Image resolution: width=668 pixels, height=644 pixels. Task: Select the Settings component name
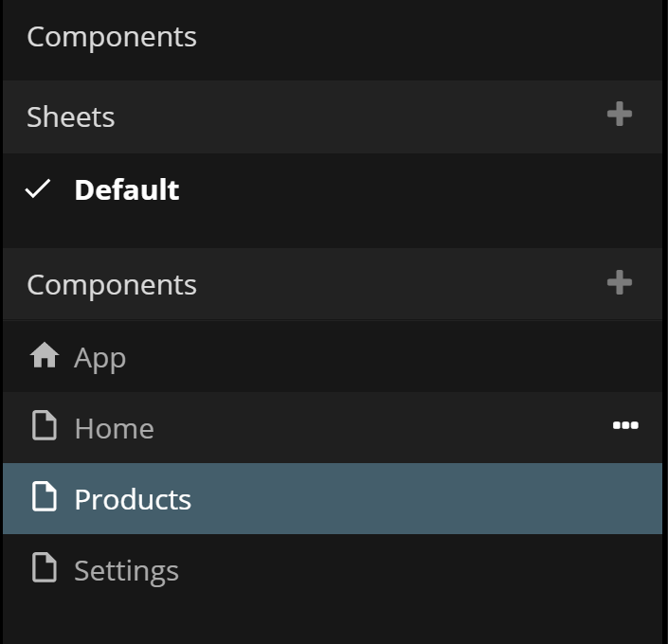click(126, 570)
